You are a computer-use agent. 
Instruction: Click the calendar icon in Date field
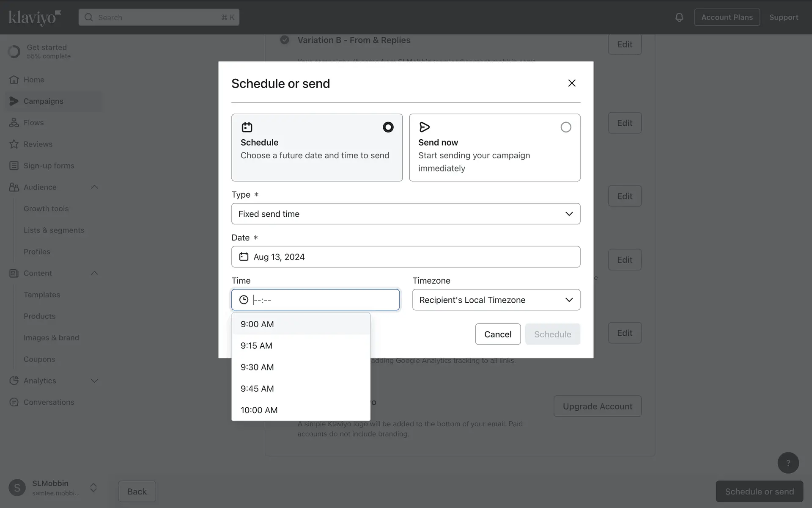244,257
